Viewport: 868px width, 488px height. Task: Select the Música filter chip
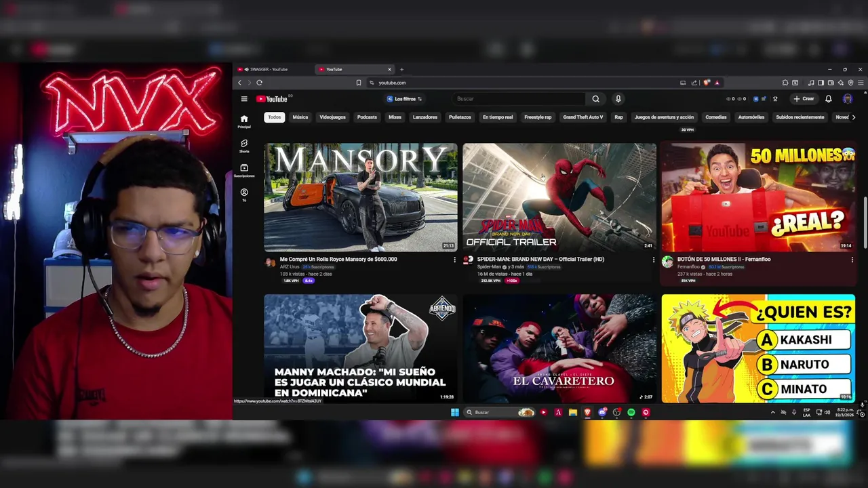[x=300, y=117]
